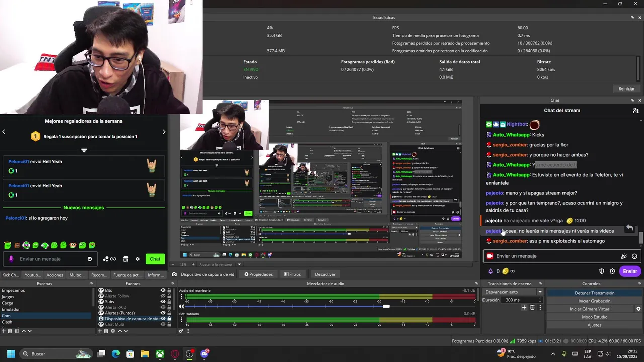Show the Chat Multi source
The width and height of the screenshot is (644, 362).
tap(163, 324)
